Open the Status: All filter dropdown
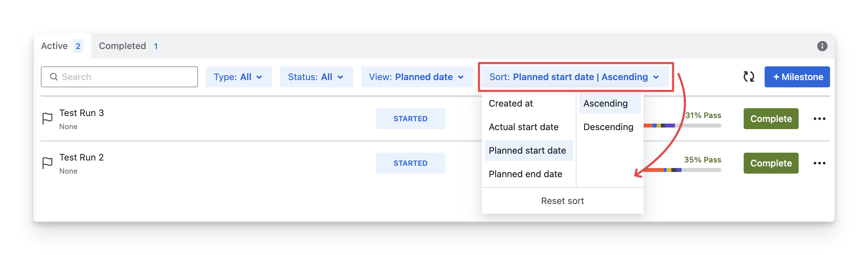This screenshot has width=868, height=255. 316,77
